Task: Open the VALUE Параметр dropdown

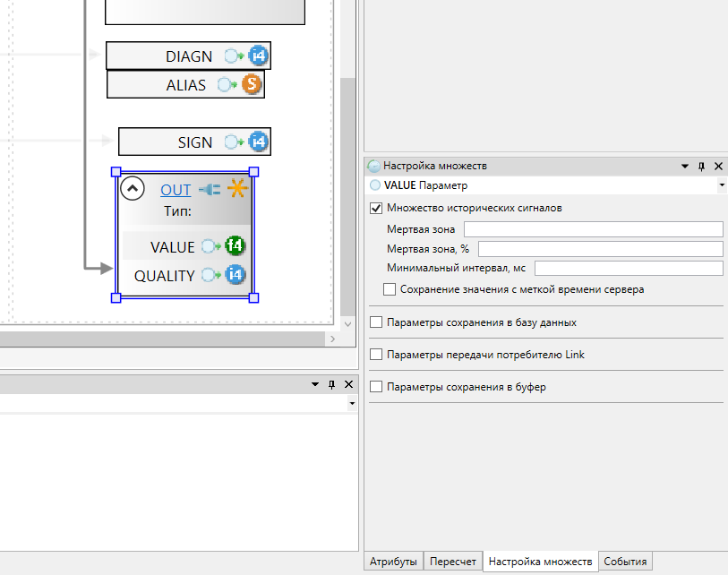Action: 722,185
